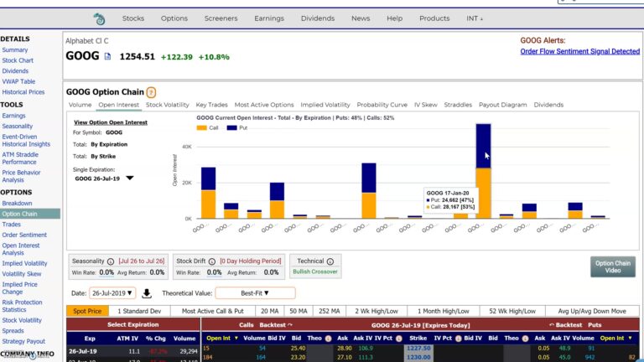This screenshot has width=644, height=362.
Task: Open the Earnings menu
Action: [269, 18]
